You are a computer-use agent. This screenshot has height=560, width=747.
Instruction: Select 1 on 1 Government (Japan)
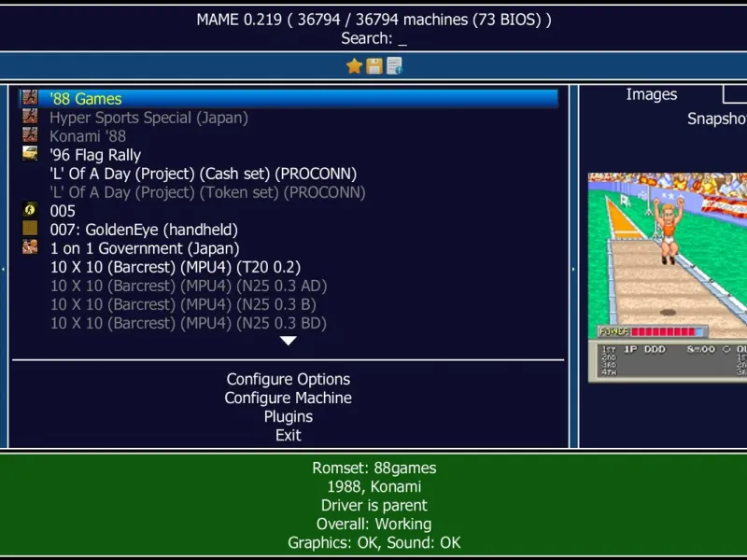[145, 248]
